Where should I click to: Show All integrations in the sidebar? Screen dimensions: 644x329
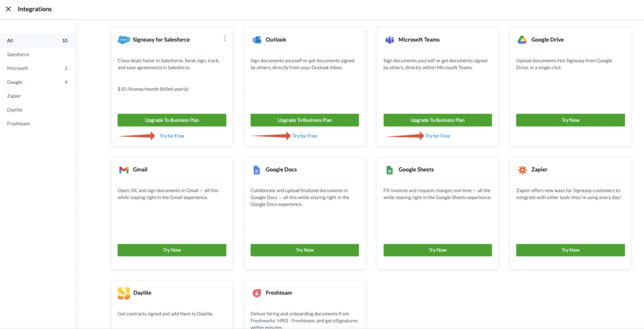click(38, 41)
